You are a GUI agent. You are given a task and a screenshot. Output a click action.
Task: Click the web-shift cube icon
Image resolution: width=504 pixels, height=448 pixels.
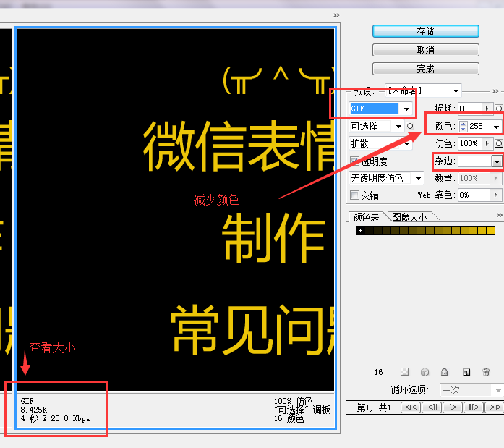pos(424,372)
